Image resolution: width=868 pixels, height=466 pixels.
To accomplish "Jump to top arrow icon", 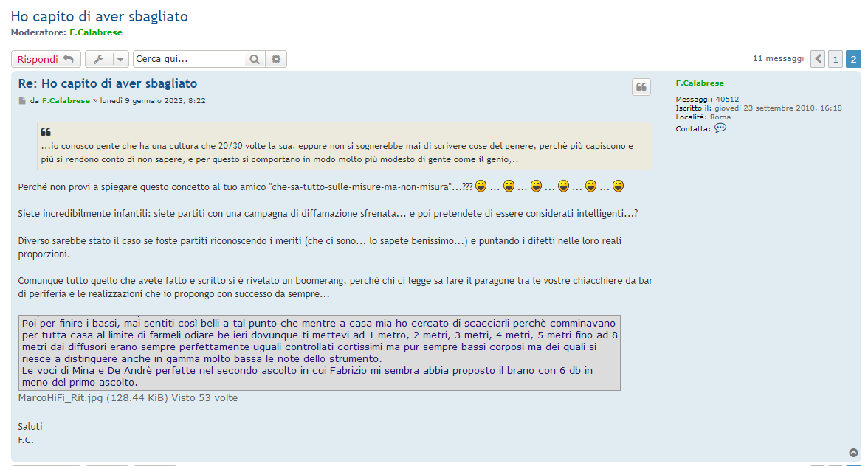I will coord(853,453).
